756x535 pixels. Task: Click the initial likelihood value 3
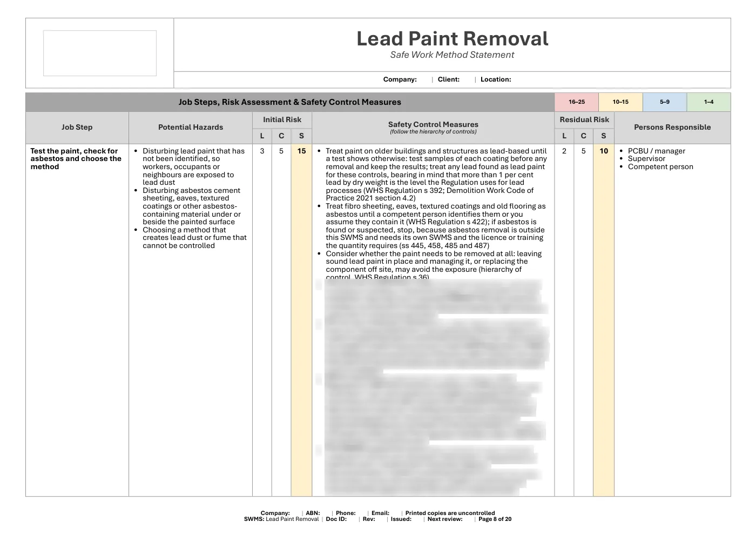pyautogui.click(x=262, y=151)
